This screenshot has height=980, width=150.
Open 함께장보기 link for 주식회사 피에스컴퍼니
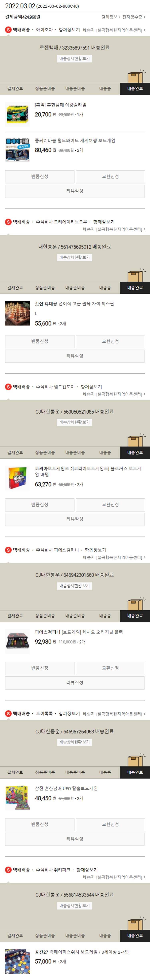point(95,550)
